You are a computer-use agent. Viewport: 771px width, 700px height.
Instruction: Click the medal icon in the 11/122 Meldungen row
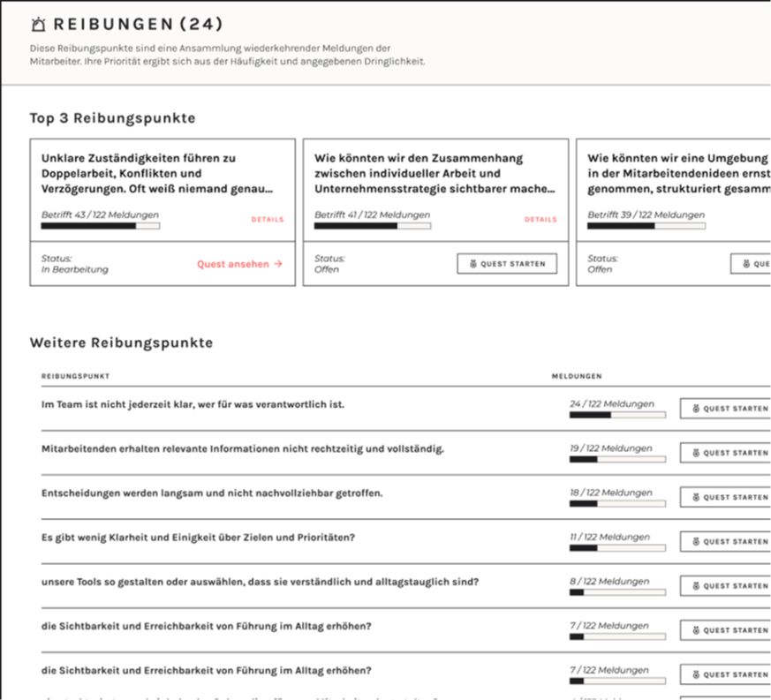tap(697, 542)
